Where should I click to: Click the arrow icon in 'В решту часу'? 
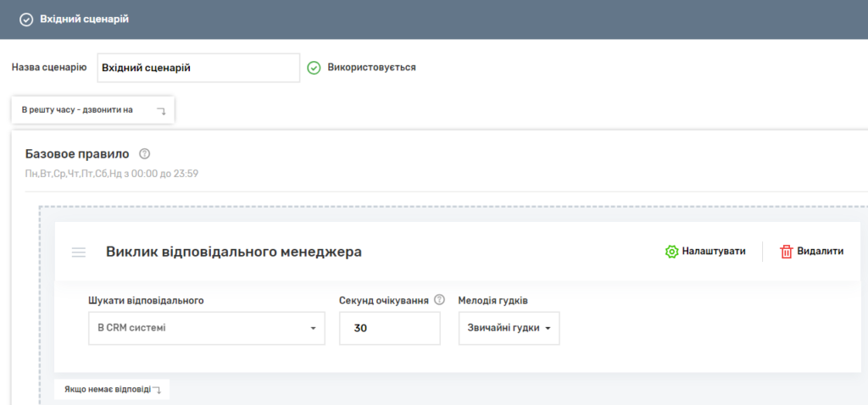161,110
